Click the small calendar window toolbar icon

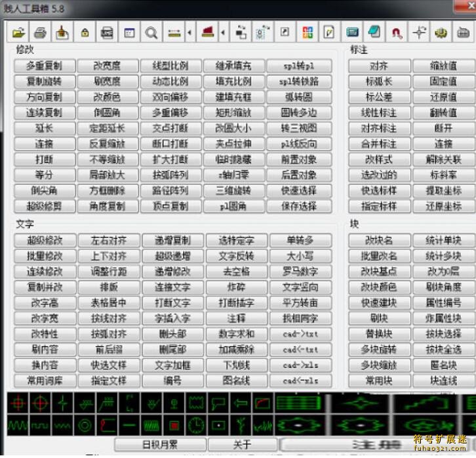point(129,32)
